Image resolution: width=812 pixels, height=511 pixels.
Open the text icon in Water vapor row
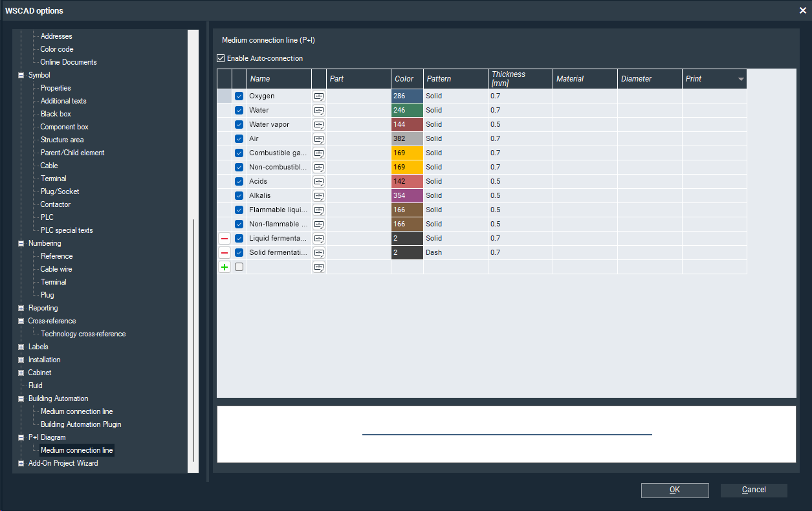tap(319, 125)
